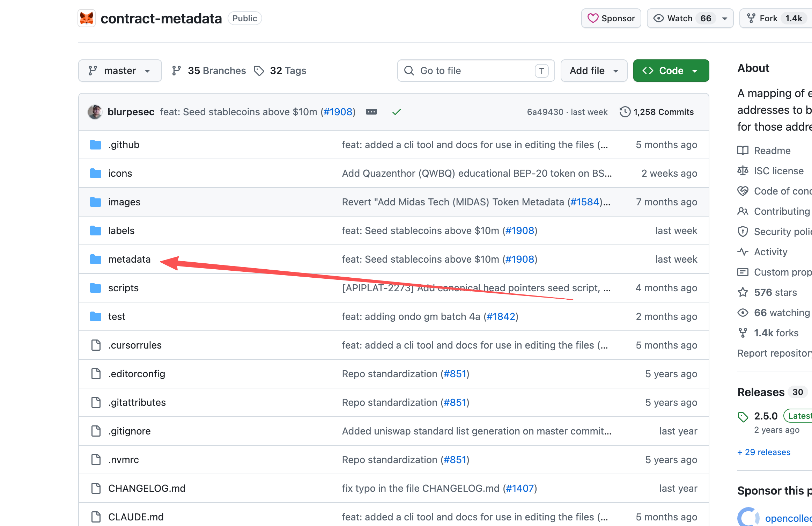812x526 pixels.
Task: View the 1,258 Commits history
Action: (x=657, y=112)
